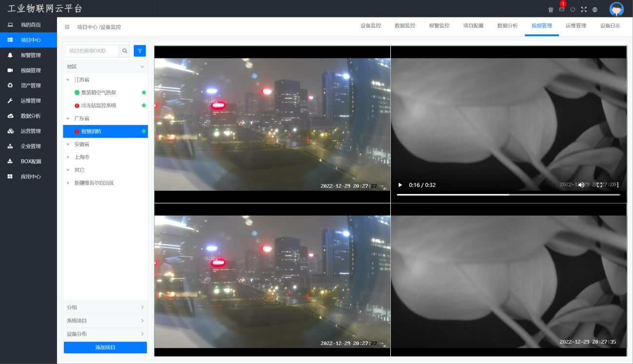Expand the 上海市 tree node

(68, 157)
